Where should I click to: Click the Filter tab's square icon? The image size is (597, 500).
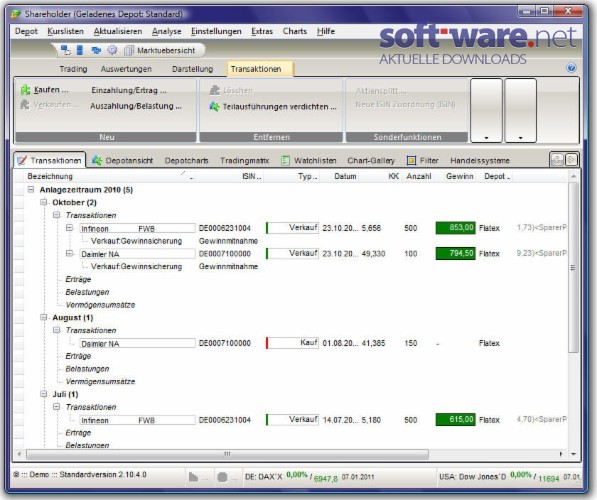point(411,160)
